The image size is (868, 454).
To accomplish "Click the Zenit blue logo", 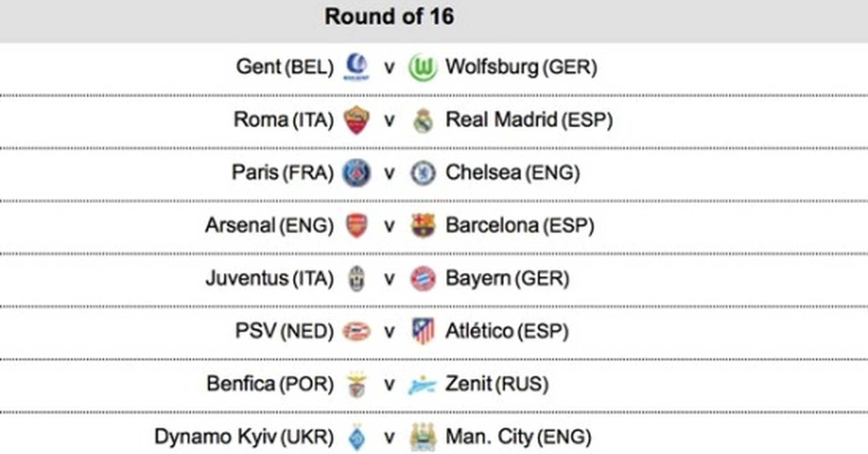I will 422,385.
